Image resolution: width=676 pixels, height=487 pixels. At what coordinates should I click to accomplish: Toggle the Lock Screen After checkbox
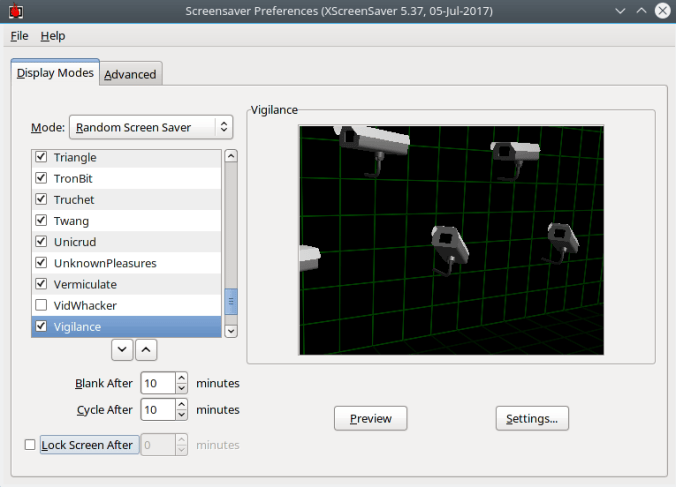29,445
